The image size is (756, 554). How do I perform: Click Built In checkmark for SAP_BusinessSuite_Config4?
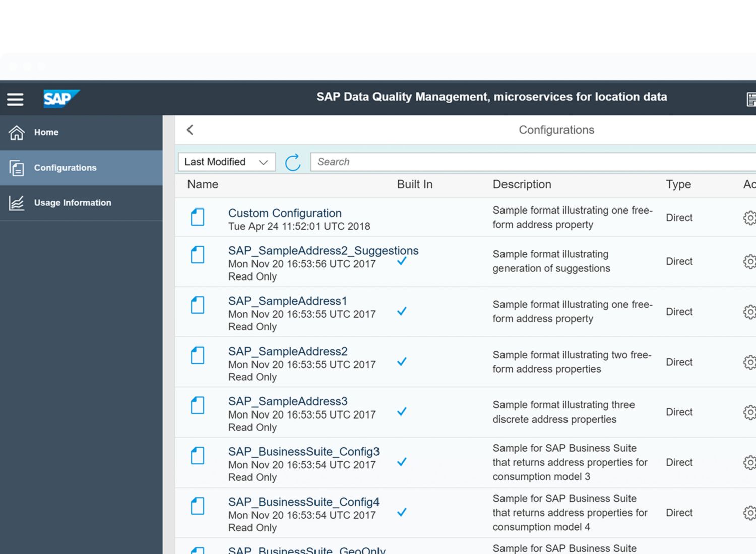point(402,512)
